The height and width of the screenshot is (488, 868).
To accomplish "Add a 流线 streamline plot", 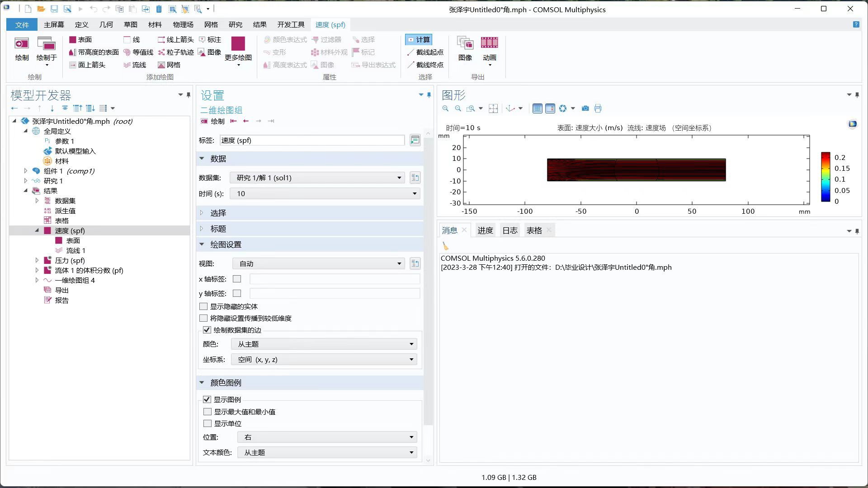I will [135, 65].
